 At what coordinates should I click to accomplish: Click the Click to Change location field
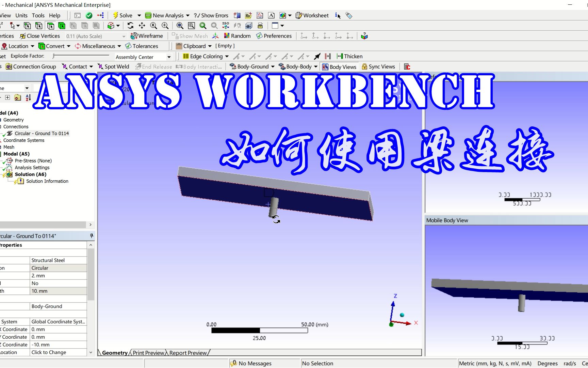(x=49, y=352)
